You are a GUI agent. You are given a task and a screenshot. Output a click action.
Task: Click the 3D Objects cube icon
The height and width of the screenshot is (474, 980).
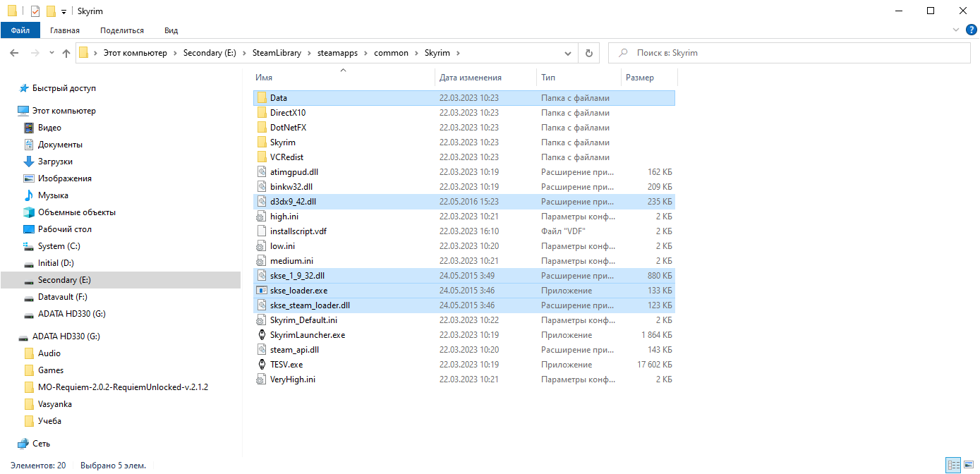29,212
